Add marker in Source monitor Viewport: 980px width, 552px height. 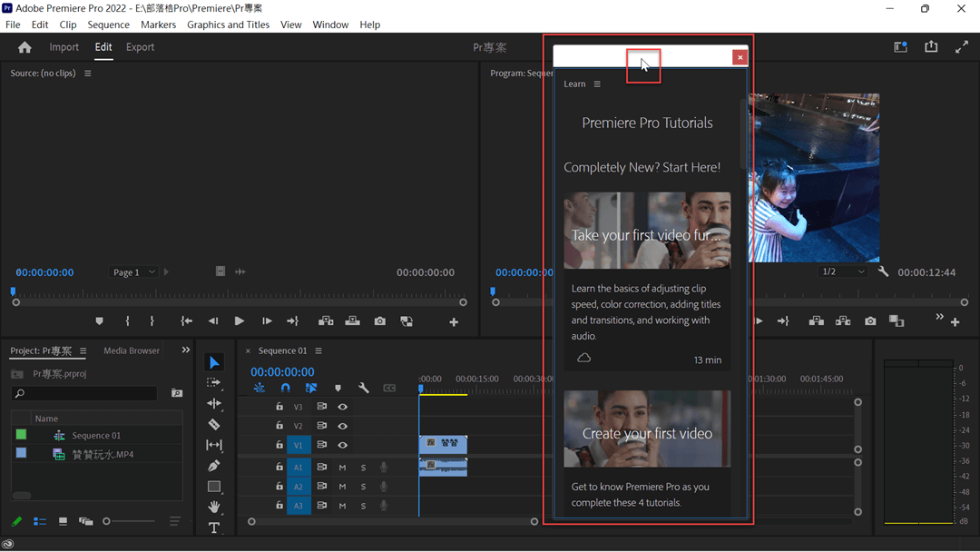coord(100,321)
